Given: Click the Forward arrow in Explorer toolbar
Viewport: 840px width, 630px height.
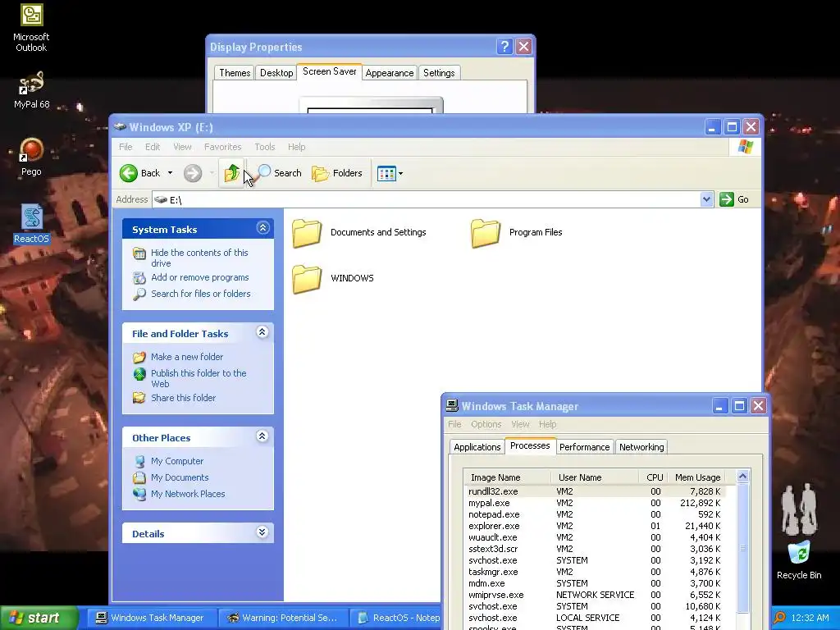Looking at the screenshot, I should click(193, 173).
